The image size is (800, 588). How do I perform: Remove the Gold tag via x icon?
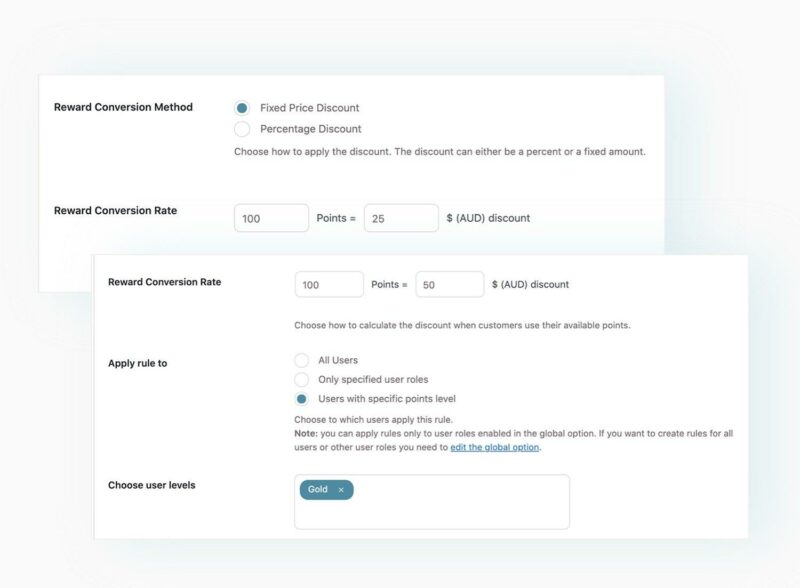coord(341,490)
